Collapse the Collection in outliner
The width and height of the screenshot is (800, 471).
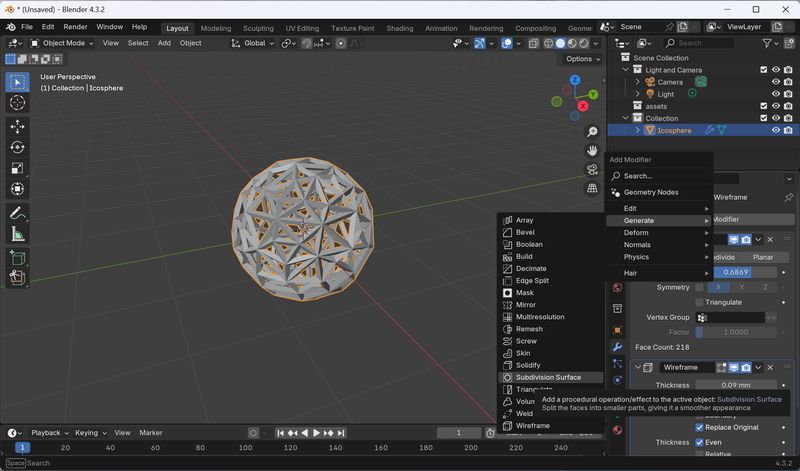pyautogui.click(x=626, y=118)
